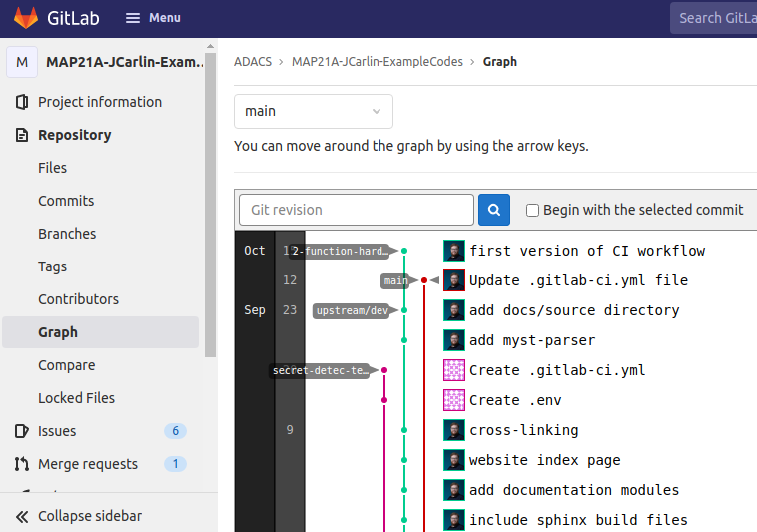757x532 pixels.
Task: Click the Issues sidebar icon
Action: [22, 431]
